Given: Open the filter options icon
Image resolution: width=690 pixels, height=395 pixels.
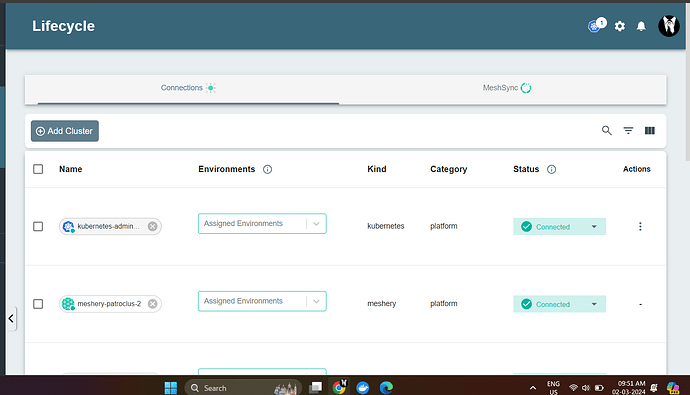Looking at the screenshot, I should coord(628,131).
